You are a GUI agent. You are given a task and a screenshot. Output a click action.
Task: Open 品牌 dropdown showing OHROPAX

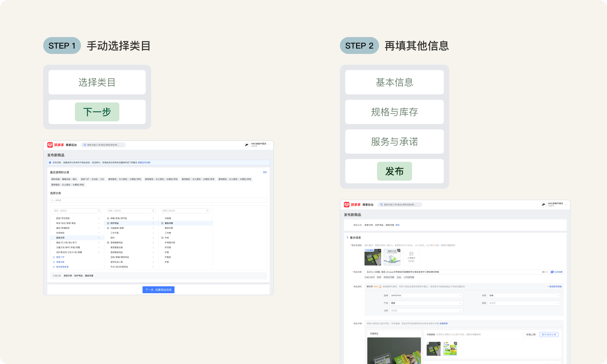[x=426, y=296]
